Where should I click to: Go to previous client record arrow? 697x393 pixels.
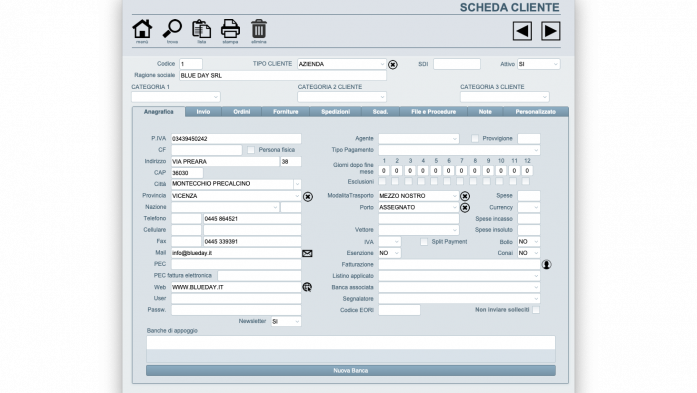(x=522, y=31)
